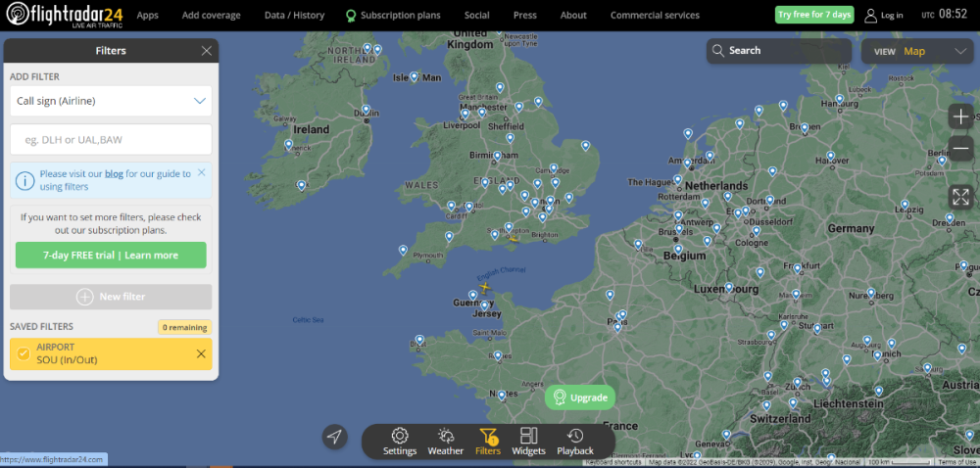Click the call sign input field
The width and height of the screenshot is (980, 468).
(x=111, y=140)
